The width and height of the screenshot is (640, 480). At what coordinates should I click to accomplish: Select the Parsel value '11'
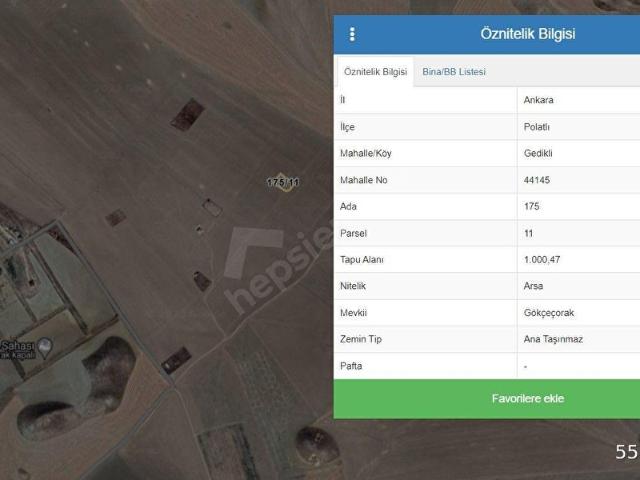coord(528,233)
